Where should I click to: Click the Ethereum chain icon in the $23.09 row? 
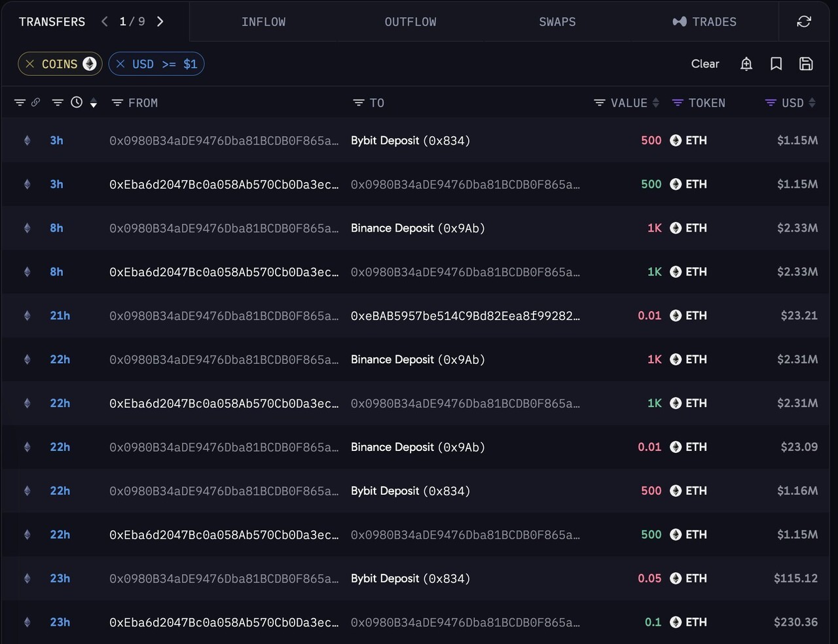pyautogui.click(x=27, y=447)
